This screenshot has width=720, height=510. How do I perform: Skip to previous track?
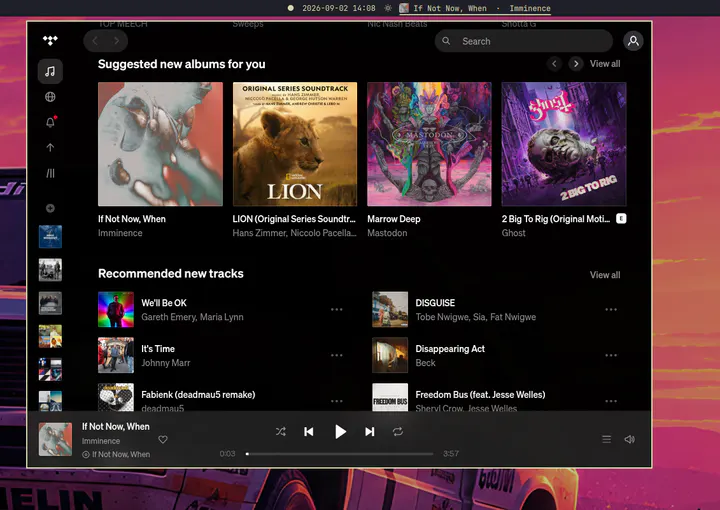(309, 432)
